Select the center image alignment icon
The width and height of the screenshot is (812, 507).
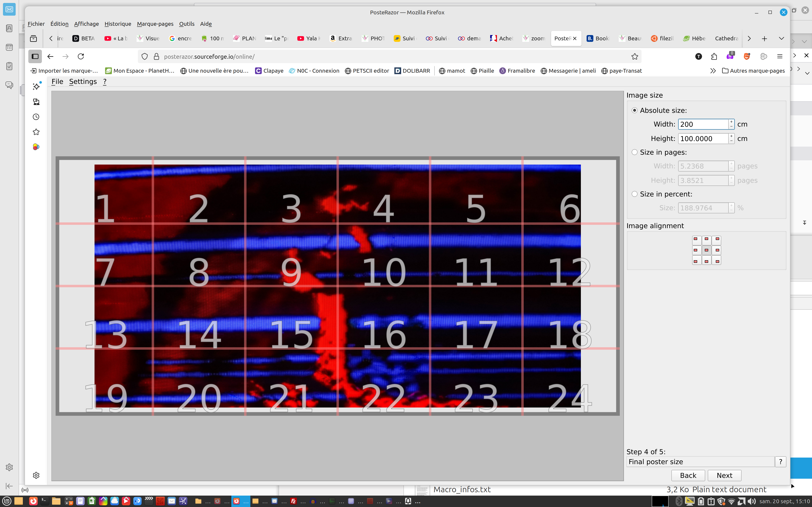(706, 250)
